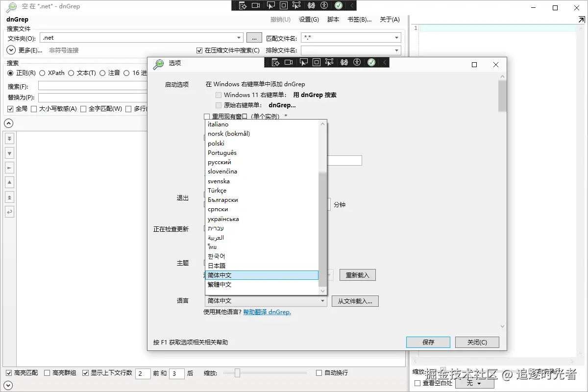Enable 全字匹配(W) checkbox

83,109
